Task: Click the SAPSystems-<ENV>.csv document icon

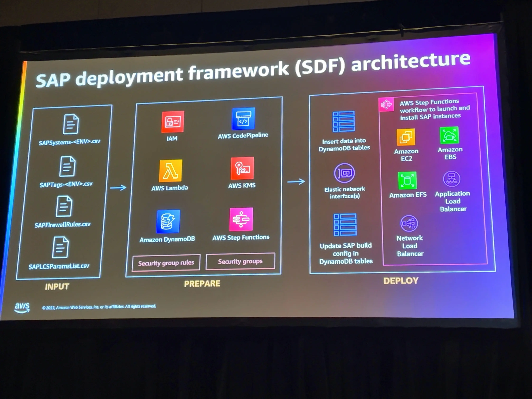Action: tap(71, 124)
